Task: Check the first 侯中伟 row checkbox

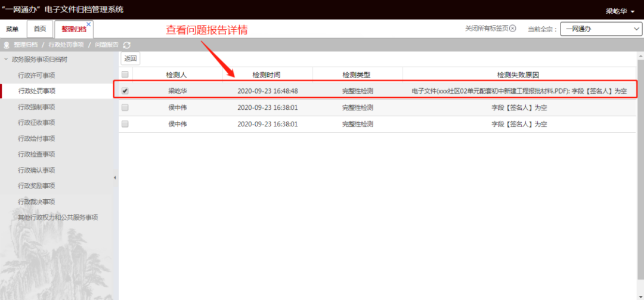Action: pos(125,107)
